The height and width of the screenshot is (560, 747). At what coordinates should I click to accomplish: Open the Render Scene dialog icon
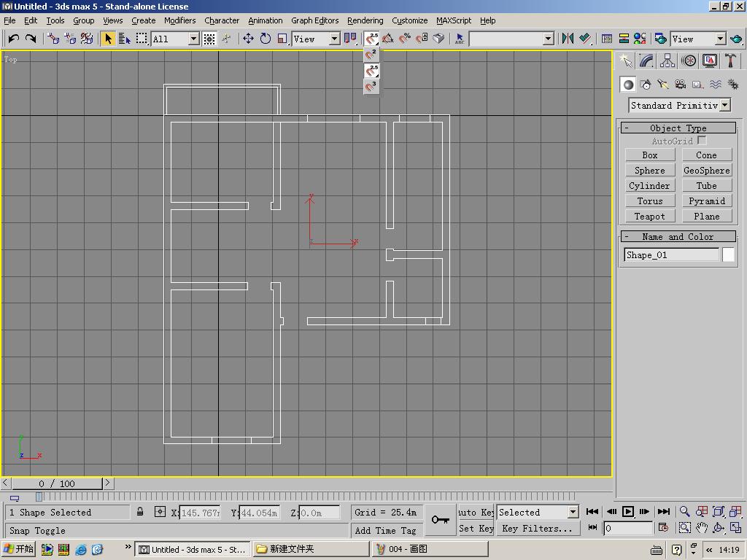[661, 39]
